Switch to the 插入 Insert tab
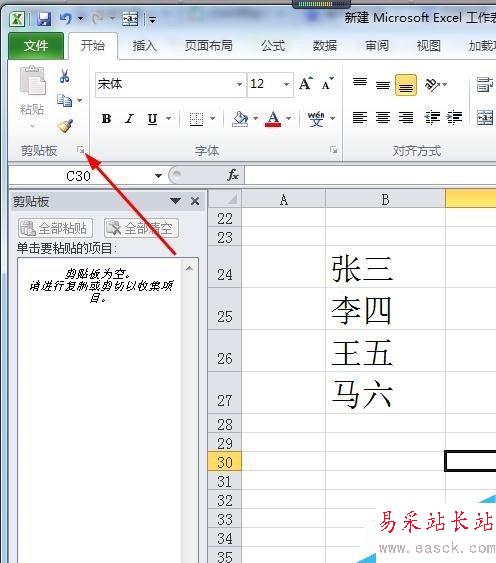 tap(144, 46)
